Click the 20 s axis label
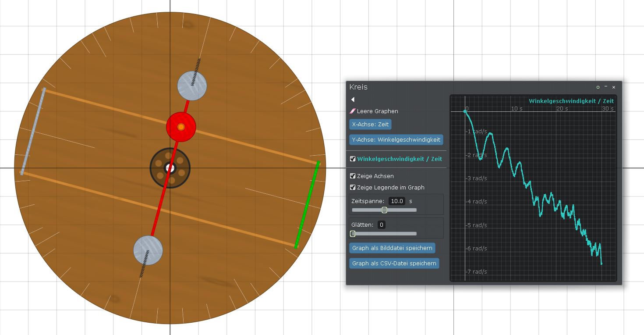644x335 pixels. pyautogui.click(x=562, y=109)
